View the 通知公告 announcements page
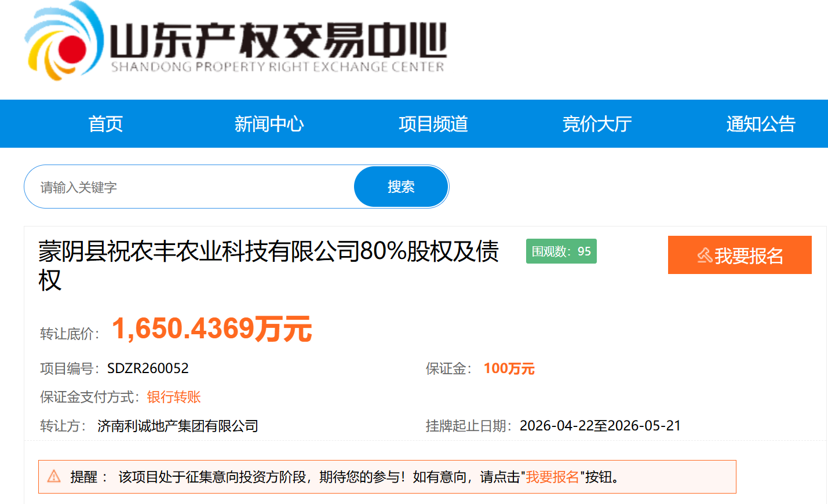 click(760, 124)
